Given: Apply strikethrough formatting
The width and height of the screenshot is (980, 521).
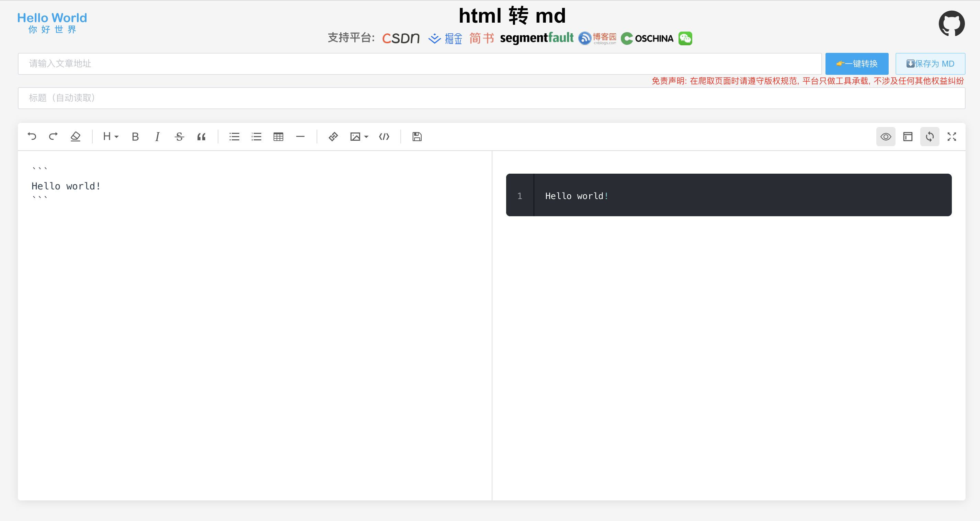Looking at the screenshot, I should coord(179,137).
